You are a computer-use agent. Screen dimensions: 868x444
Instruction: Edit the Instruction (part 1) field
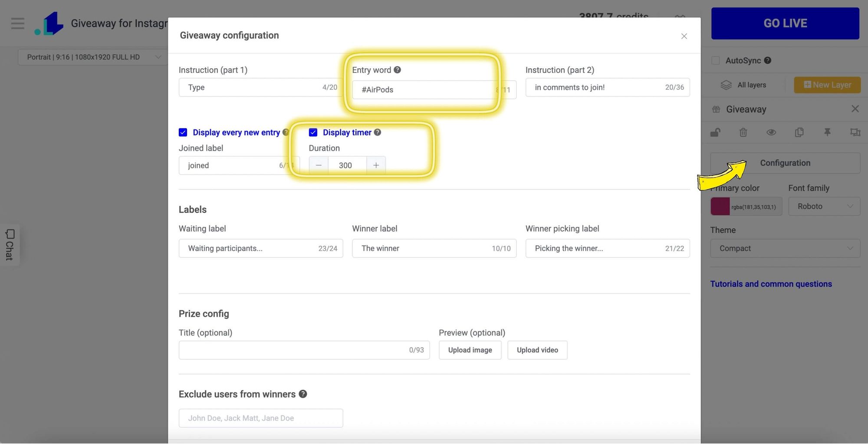(260, 87)
